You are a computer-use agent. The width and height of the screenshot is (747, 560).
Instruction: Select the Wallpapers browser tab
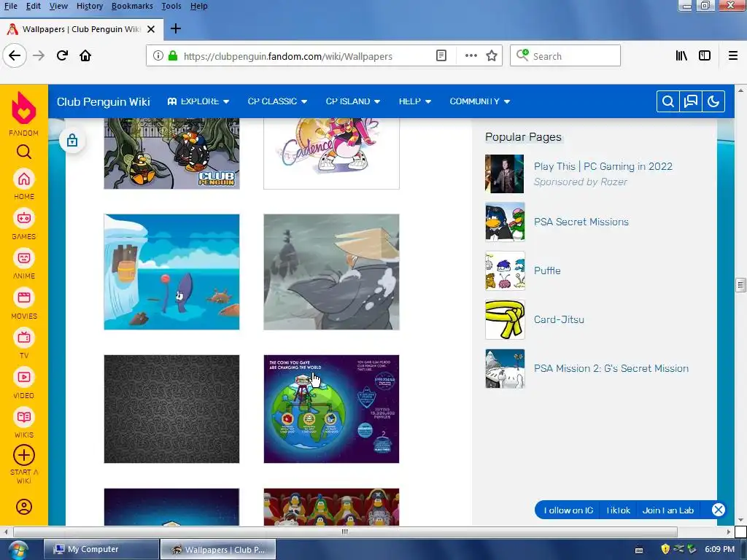[82, 29]
